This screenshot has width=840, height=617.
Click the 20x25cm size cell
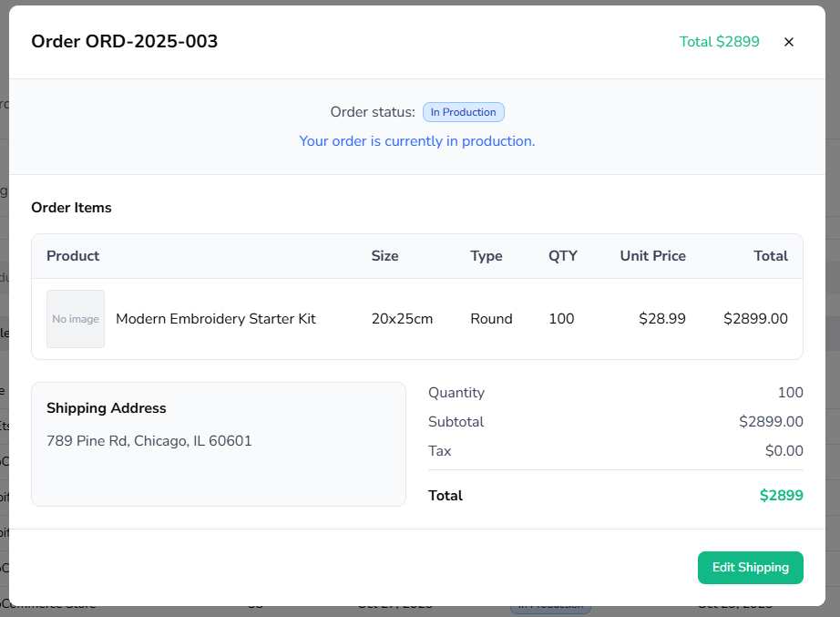(402, 319)
